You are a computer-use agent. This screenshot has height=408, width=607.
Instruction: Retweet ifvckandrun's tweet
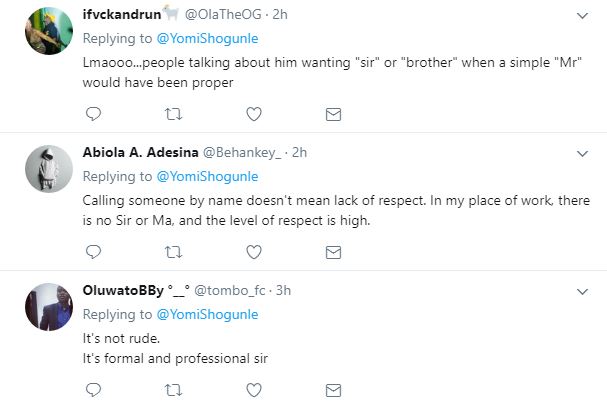[172, 113]
